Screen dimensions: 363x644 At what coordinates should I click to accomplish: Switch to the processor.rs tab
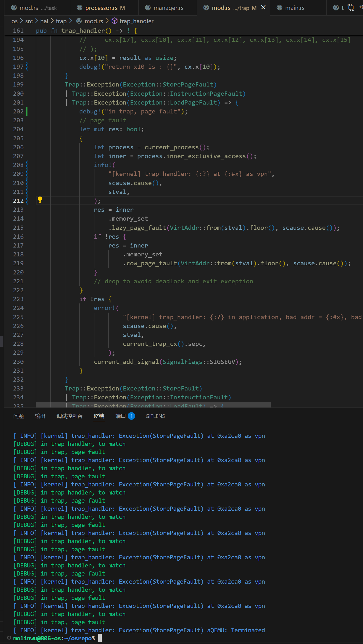[x=101, y=8]
